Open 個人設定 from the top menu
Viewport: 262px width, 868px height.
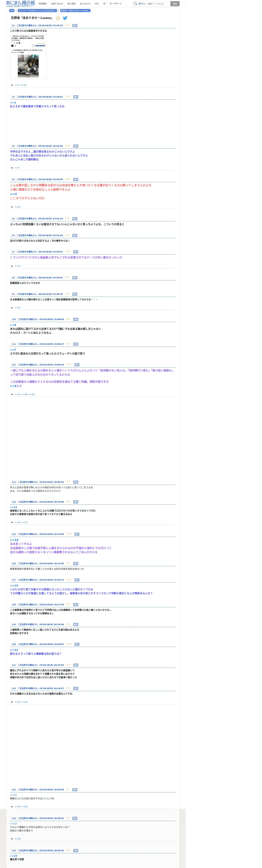(71, 4)
